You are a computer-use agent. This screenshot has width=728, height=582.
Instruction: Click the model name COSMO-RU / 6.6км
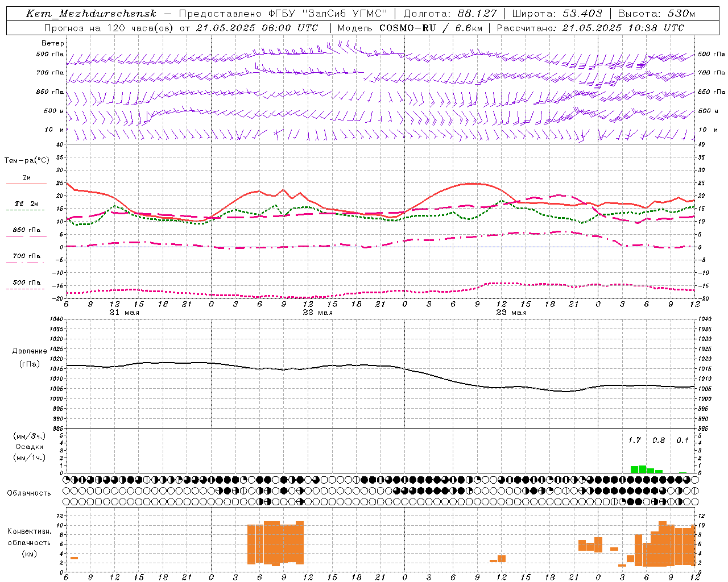coord(431,28)
